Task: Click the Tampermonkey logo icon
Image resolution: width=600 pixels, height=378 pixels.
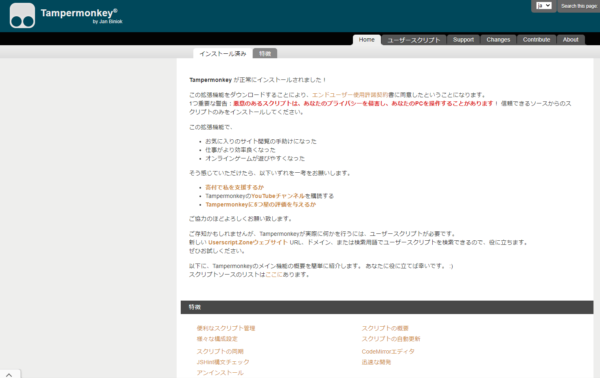Action: [x=22, y=16]
